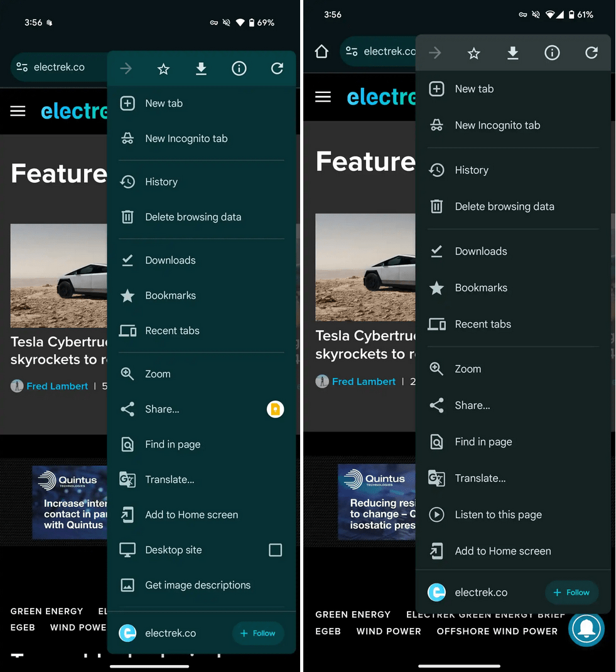Select Translate... in left phone menu
The width and height of the screenshot is (616, 672).
(202, 480)
